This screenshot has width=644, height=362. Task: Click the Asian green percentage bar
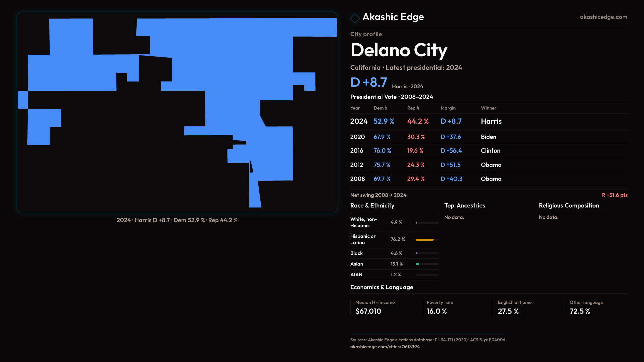[418, 264]
